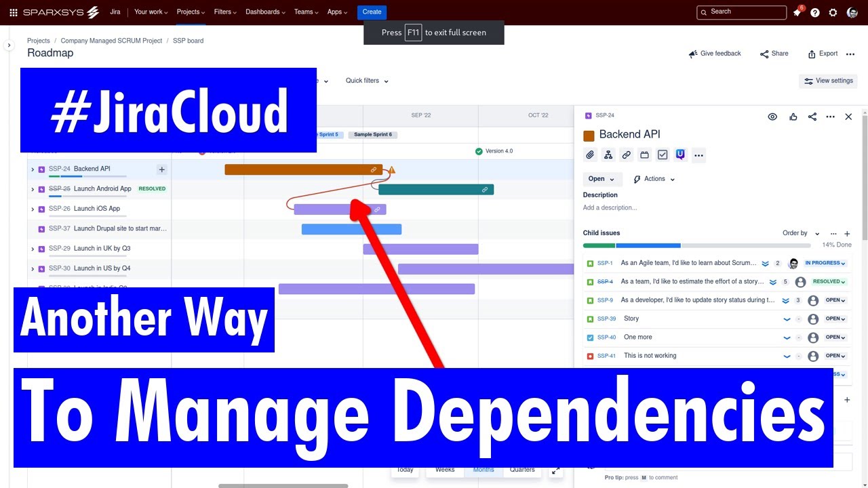868x488 pixels.
Task: Toggle watch eye icon on SSP-24
Action: point(772,117)
